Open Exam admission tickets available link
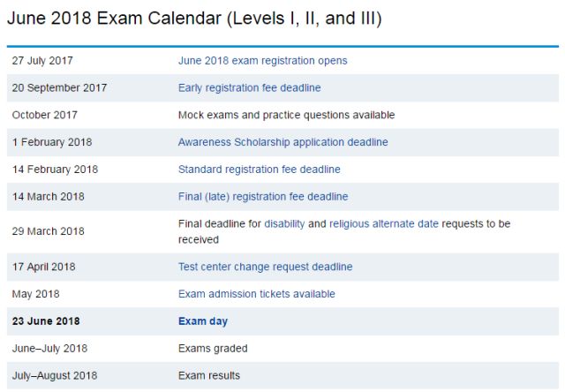 point(256,294)
